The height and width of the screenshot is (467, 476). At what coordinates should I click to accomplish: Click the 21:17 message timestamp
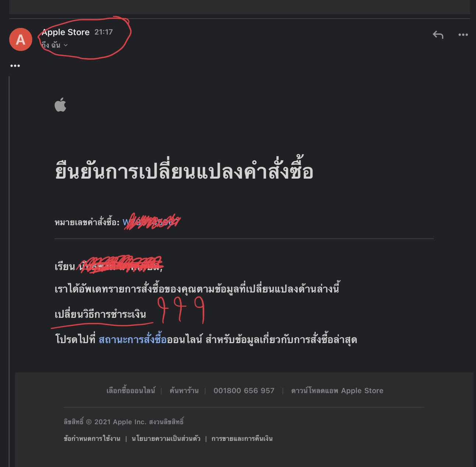click(104, 32)
